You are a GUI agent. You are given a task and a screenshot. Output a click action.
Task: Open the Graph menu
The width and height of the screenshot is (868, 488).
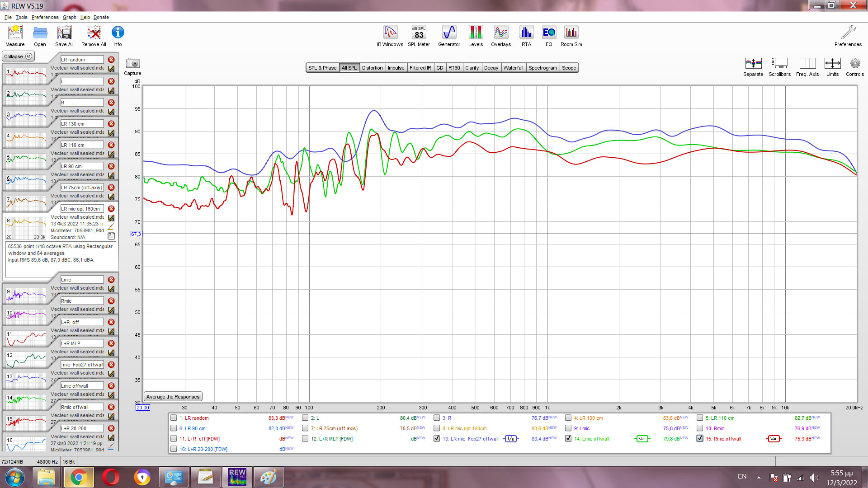(69, 17)
